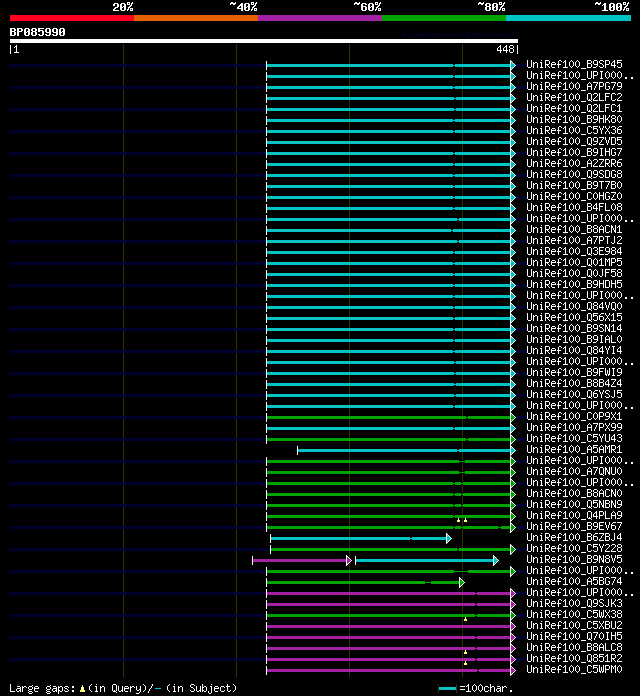Viewport: 640px width, 696px height.
Task: Select the UniRef100_B8B4Z4 label
Action: click(574, 384)
